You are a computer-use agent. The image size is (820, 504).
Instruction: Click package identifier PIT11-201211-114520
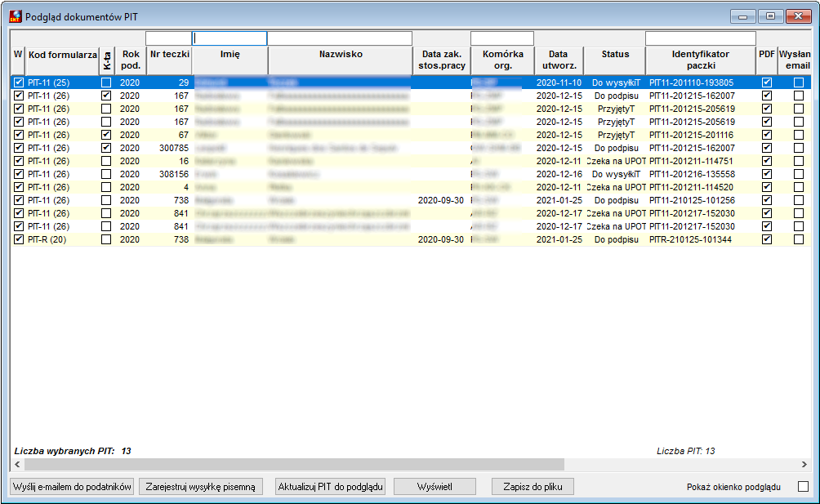(691, 187)
